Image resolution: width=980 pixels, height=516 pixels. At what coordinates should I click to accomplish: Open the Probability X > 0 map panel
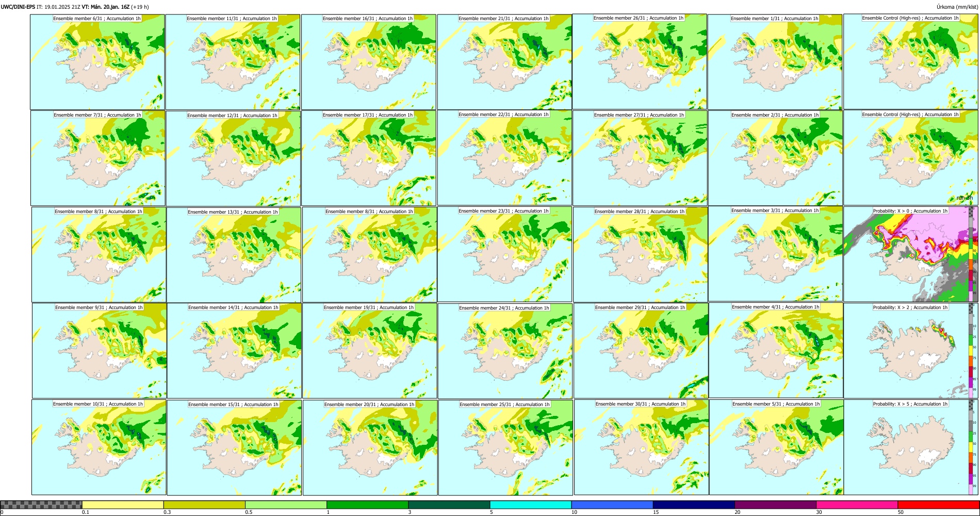pos(911,254)
